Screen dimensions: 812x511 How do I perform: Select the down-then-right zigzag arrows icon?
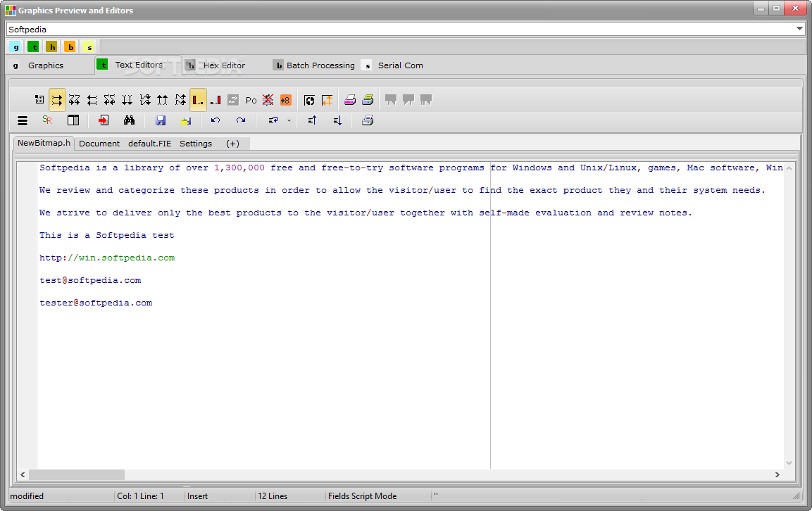pyautogui.click(x=145, y=100)
